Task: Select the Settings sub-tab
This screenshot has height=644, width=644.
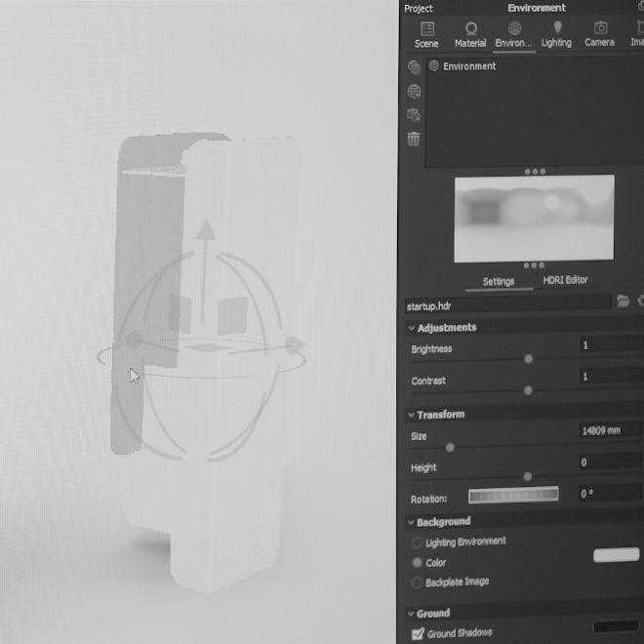Action: pyautogui.click(x=499, y=281)
